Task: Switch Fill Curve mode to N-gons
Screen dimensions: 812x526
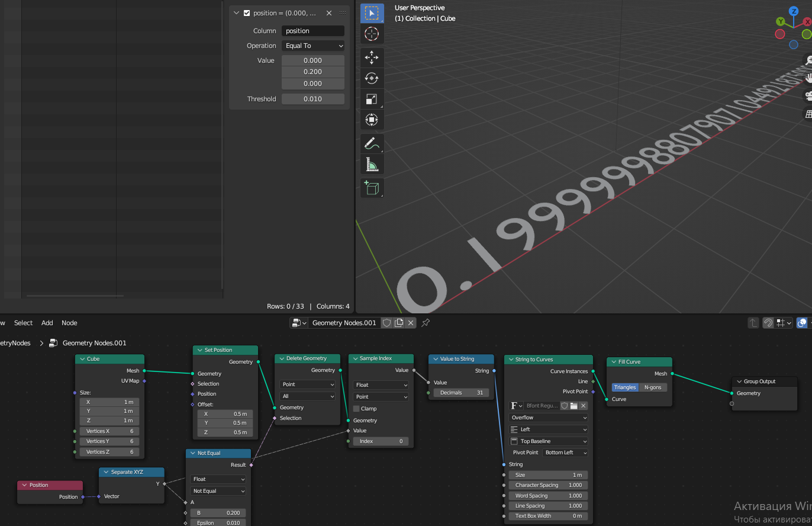Action: click(x=653, y=387)
